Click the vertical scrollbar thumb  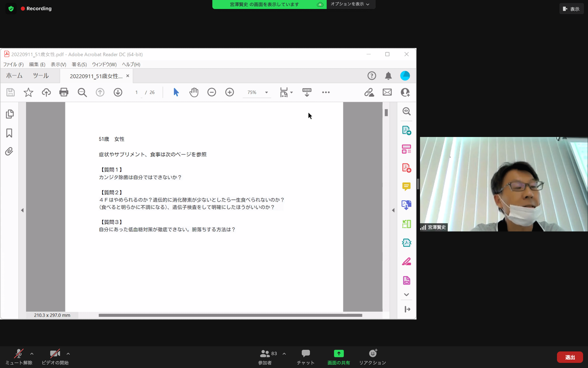(x=386, y=113)
